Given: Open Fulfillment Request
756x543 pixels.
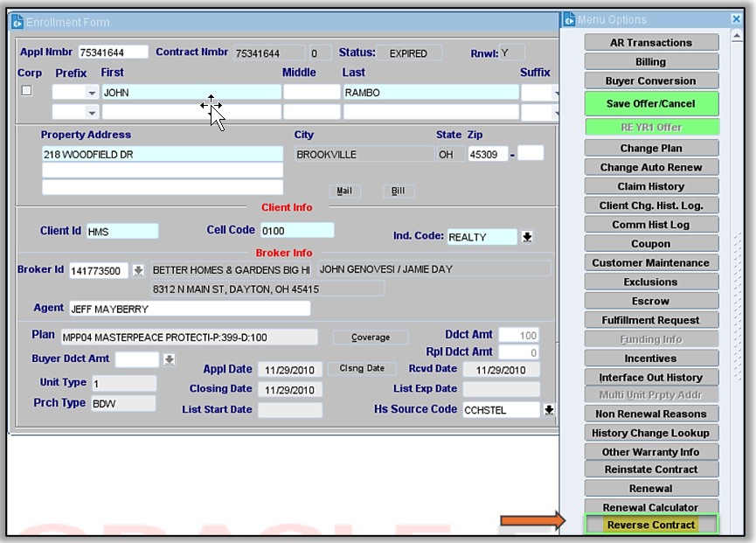Looking at the screenshot, I should point(651,320).
